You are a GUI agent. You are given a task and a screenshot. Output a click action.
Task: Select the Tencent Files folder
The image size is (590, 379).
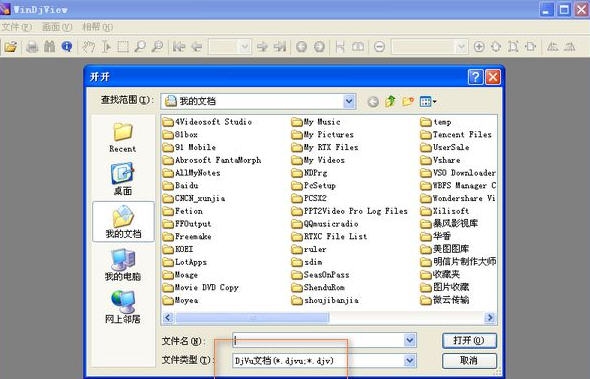[x=456, y=135]
